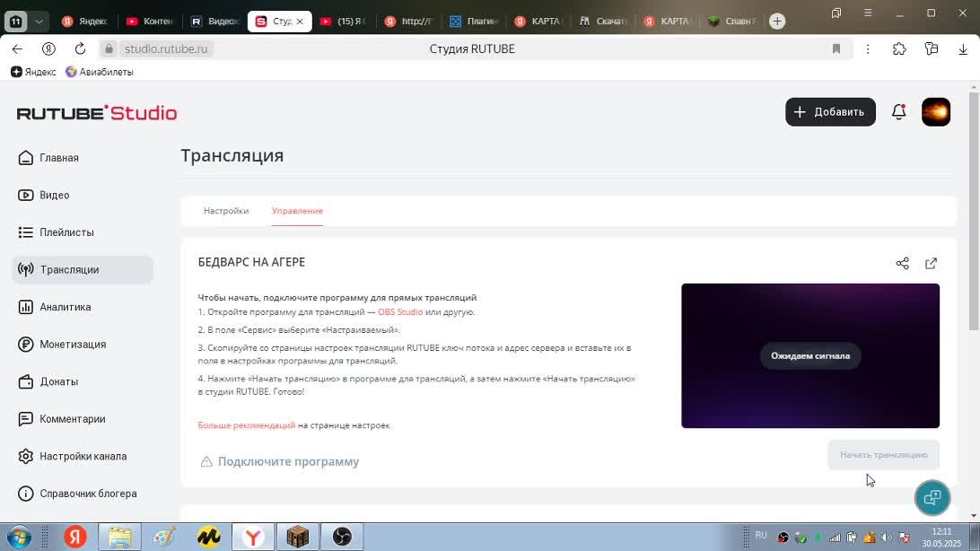Image resolution: width=980 pixels, height=551 pixels.
Task: Open the Авиабилеты bookmark
Action: 100,72
